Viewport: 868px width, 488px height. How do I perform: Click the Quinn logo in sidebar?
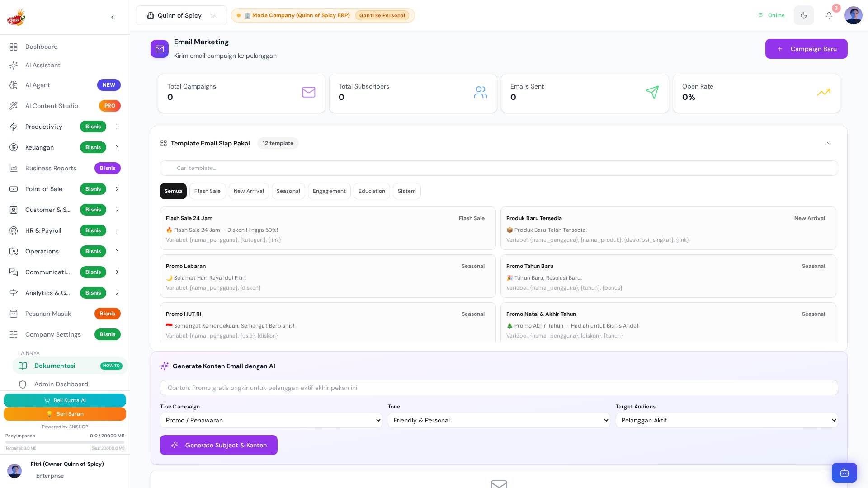click(x=16, y=18)
